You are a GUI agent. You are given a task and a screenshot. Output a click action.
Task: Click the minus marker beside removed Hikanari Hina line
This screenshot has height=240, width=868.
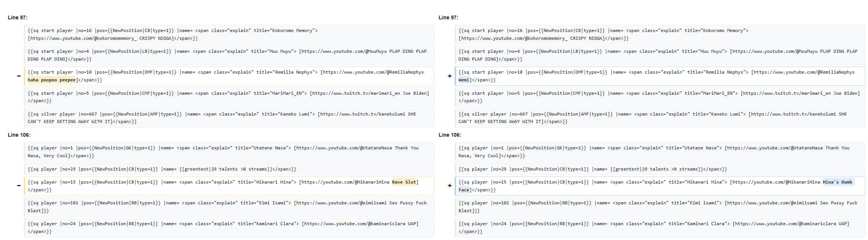pyautogui.click(x=19, y=186)
